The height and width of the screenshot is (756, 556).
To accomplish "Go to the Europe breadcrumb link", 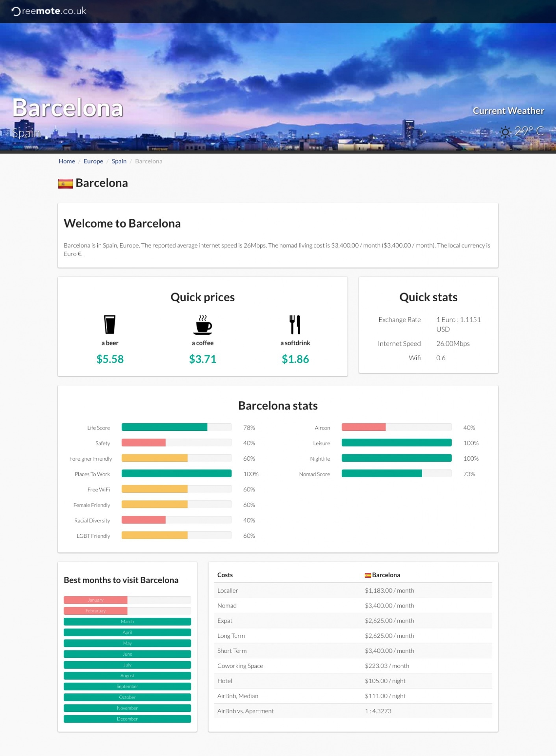I will click(x=93, y=161).
